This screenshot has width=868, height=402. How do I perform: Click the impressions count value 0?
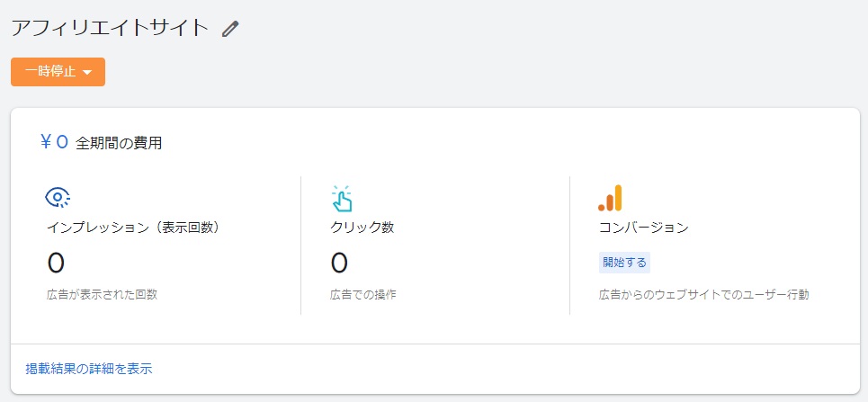[56, 263]
